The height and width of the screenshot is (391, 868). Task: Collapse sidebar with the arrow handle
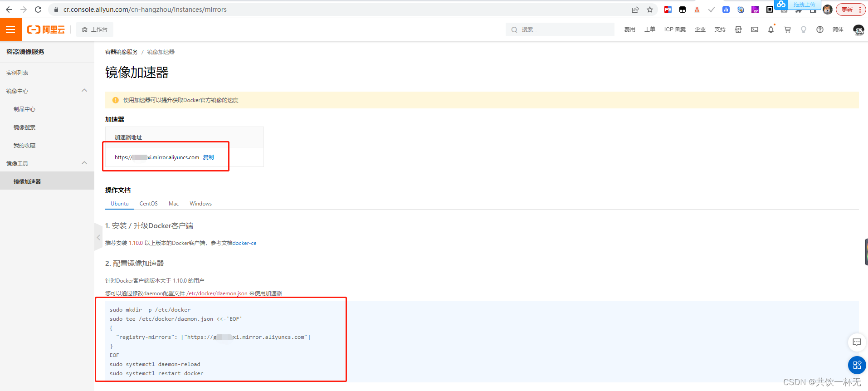98,237
